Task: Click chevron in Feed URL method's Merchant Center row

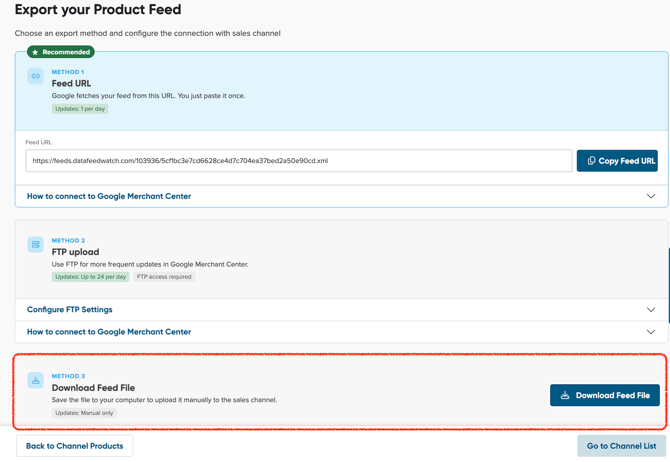Action: tap(651, 196)
